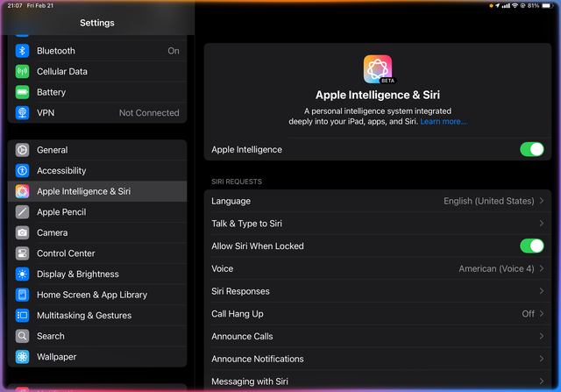This screenshot has width=561, height=392.
Task: Tap the Wi-Fi icon in status bar
Action: [x=515, y=6]
